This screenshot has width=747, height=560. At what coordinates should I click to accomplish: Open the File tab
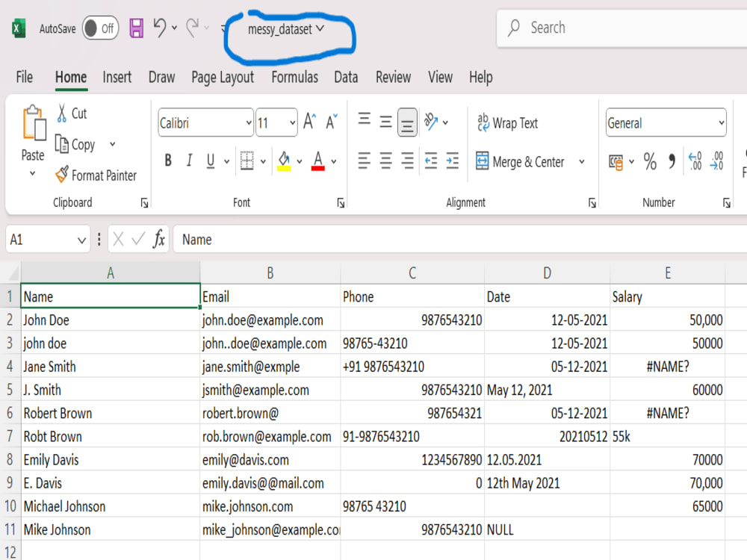[x=25, y=77]
